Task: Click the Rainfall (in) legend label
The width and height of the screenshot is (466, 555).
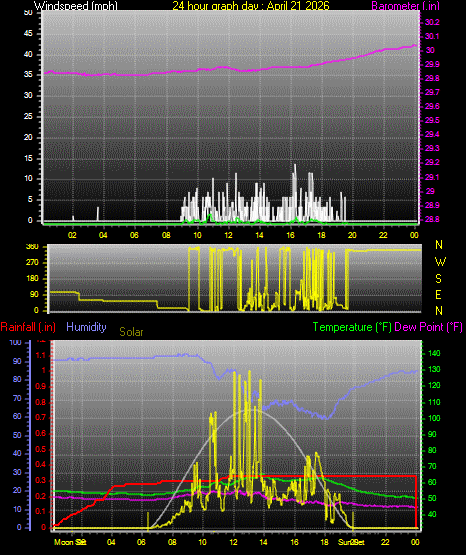Action: tap(28, 327)
